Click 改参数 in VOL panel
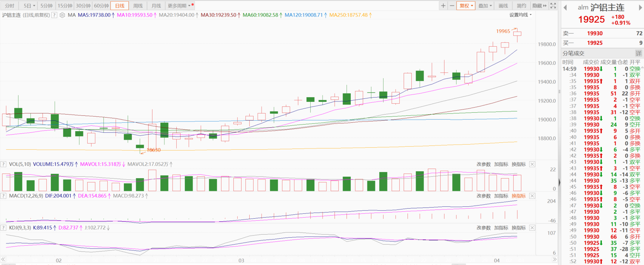The image size is (644, 265). (x=483, y=164)
